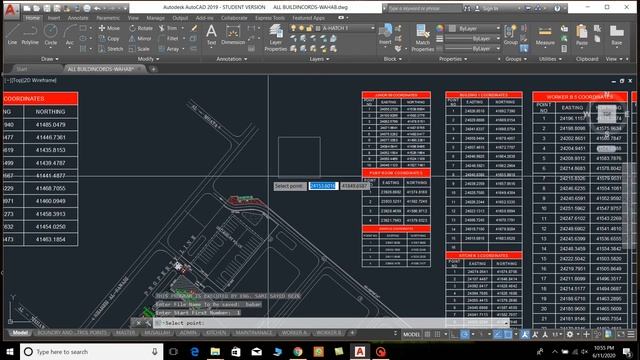Viewport: 640px width, 360px height.
Task: Click the Undo arrow in quick access toolbar
Action: (x=97, y=8)
